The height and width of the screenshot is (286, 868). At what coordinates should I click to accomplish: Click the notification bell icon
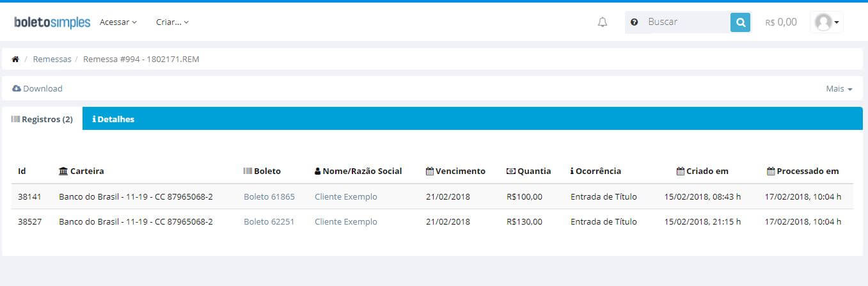[x=603, y=22]
